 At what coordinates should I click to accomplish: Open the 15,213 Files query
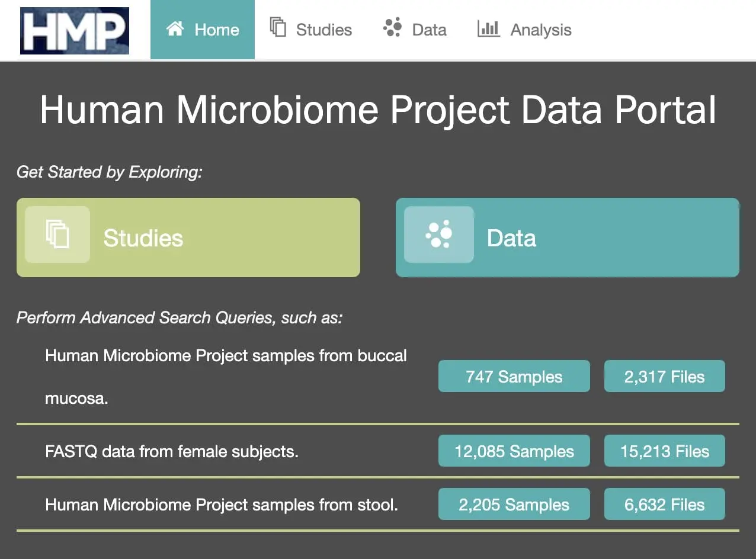coord(665,451)
